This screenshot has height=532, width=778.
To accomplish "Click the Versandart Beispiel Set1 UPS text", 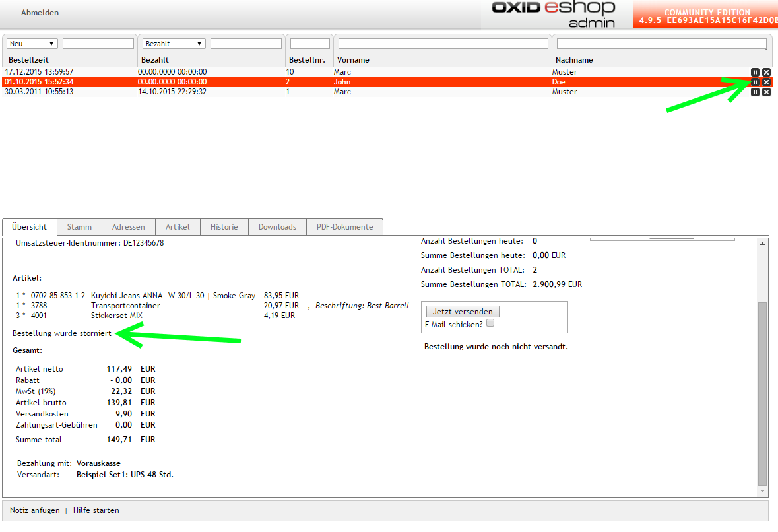I will [125, 475].
